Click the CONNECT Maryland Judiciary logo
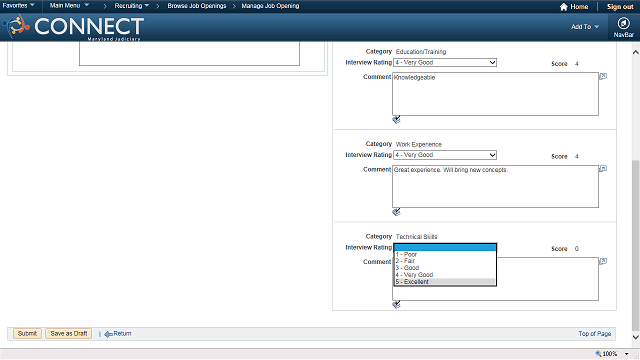The width and height of the screenshot is (640, 360). tap(73, 27)
